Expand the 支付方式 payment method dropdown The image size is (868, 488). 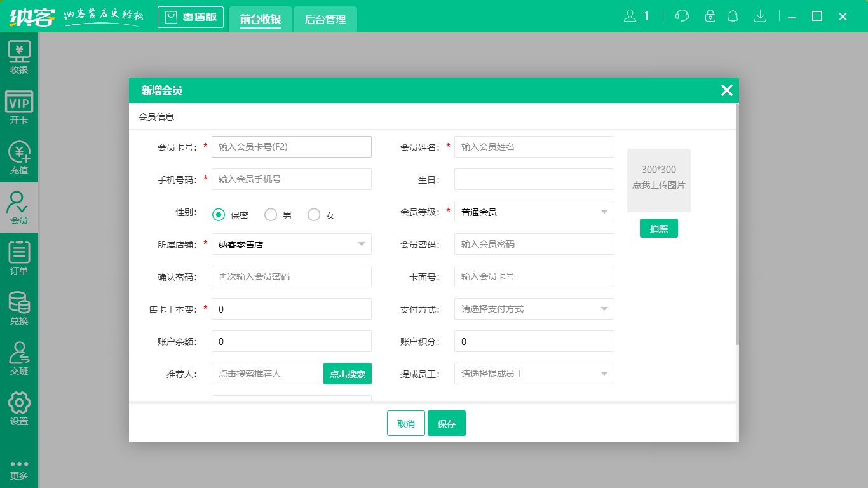tap(534, 309)
